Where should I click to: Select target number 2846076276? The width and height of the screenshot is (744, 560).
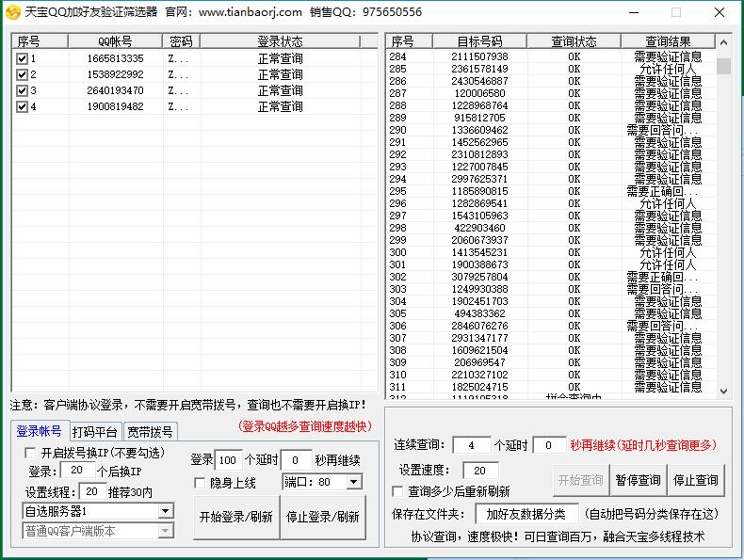coord(479,327)
